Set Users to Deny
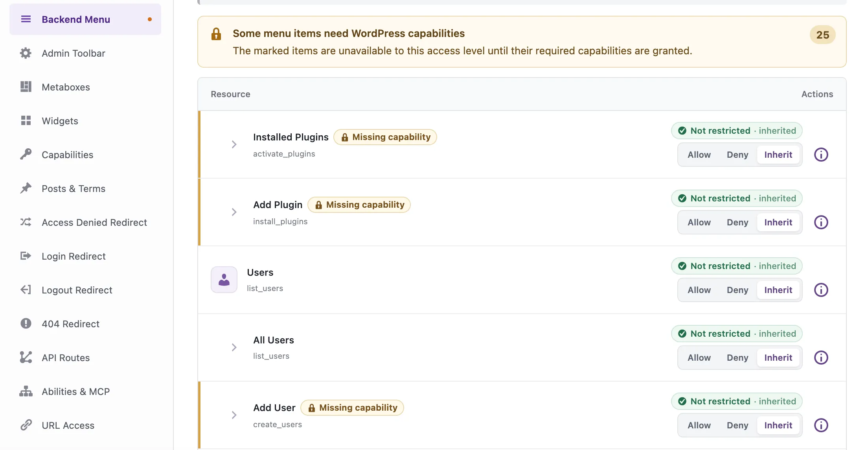 coord(737,290)
